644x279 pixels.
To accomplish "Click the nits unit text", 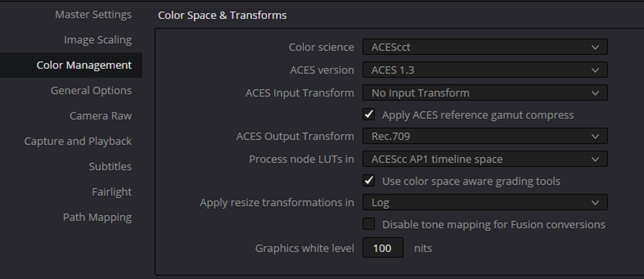I will click(x=423, y=248).
